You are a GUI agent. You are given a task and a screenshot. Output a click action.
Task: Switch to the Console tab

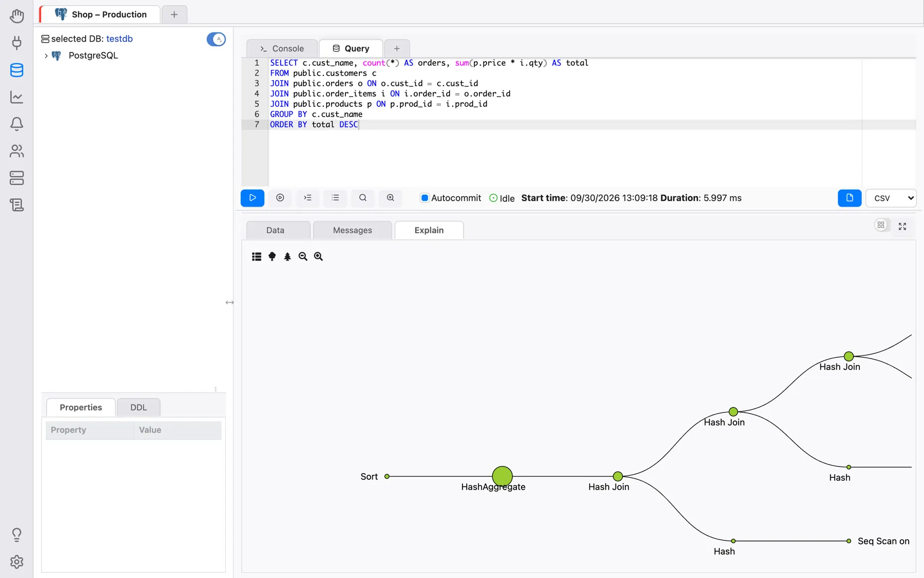pyautogui.click(x=282, y=48)
